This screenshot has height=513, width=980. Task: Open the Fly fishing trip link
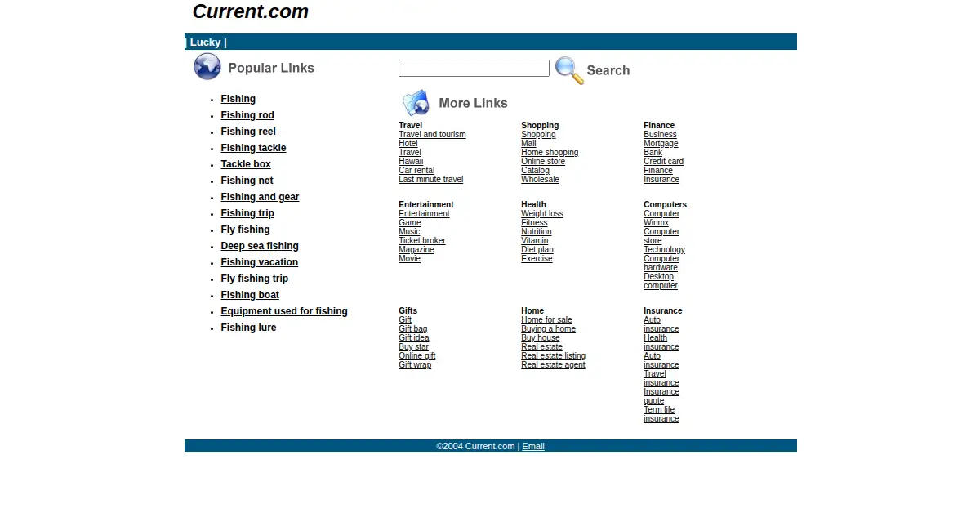(254, 279)
